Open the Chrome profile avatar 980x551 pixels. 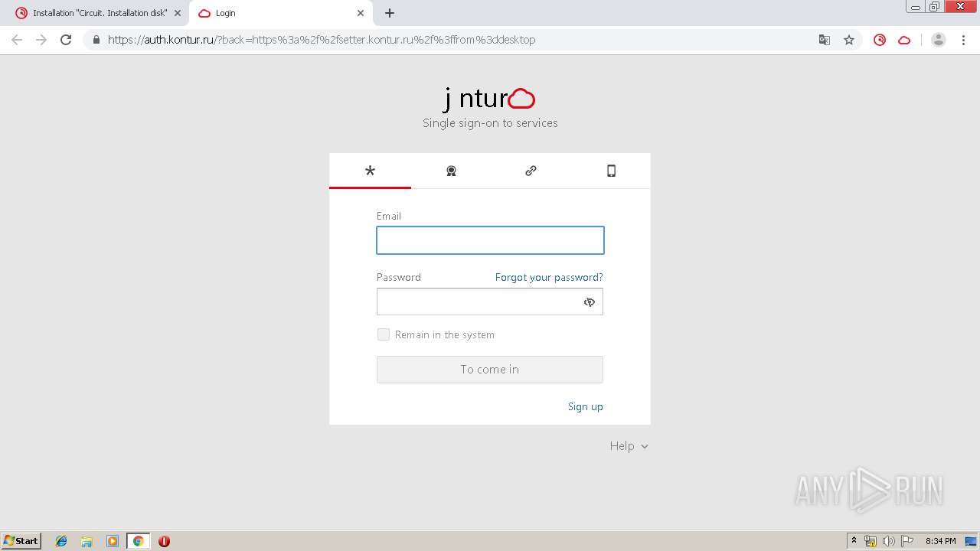click(x=939, y=40)
